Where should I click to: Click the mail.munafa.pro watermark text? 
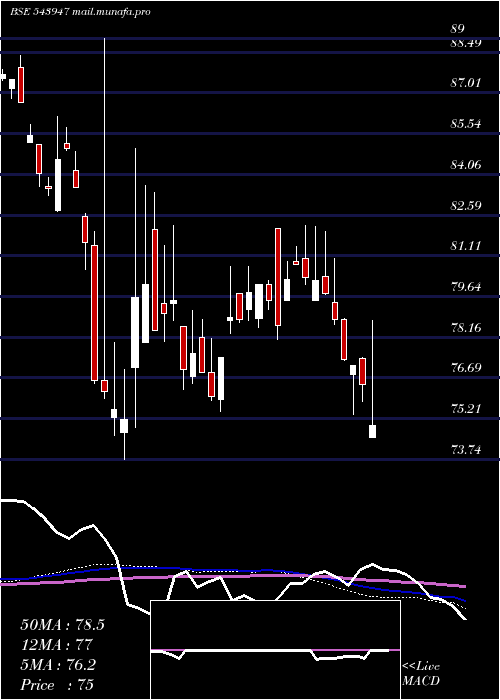[110, 12]
